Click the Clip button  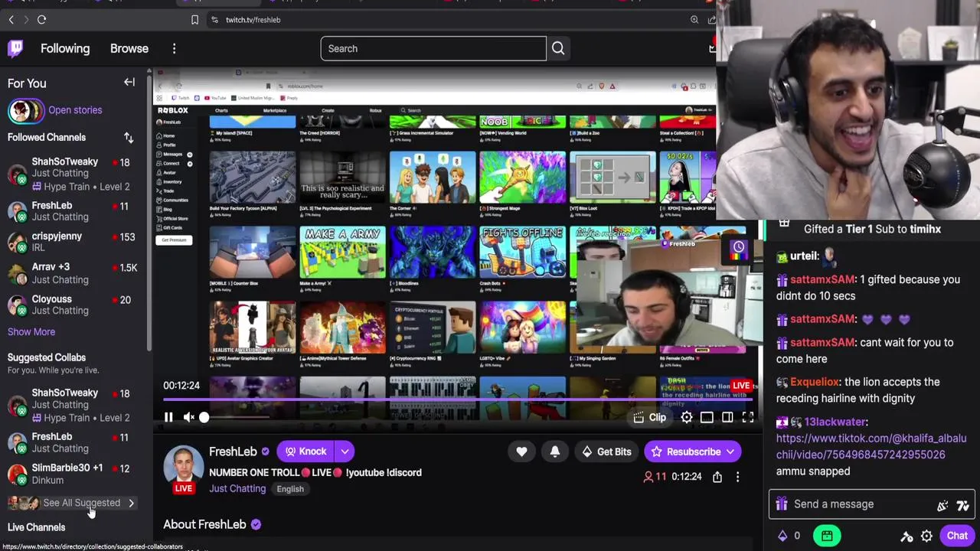(x=650, y=417)
